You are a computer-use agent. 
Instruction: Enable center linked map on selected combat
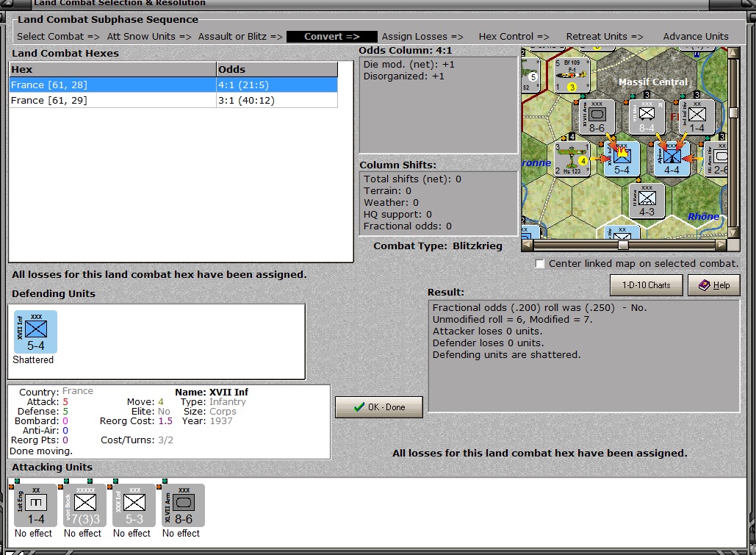click(540, 263)
